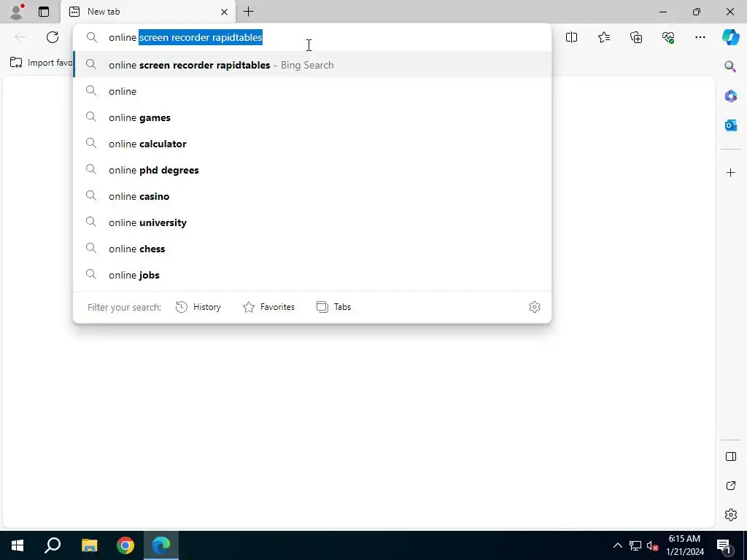The height and width of the screenshot is (560, 747).
Task: Click the sidebar Search icon
Action: pos(730,66)
